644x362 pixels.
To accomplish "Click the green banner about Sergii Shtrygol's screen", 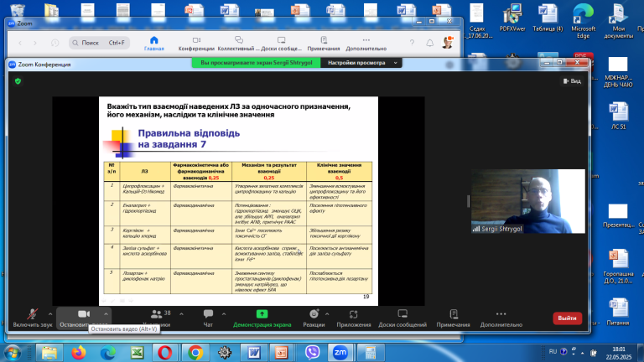I will click(x=257, y=63).
